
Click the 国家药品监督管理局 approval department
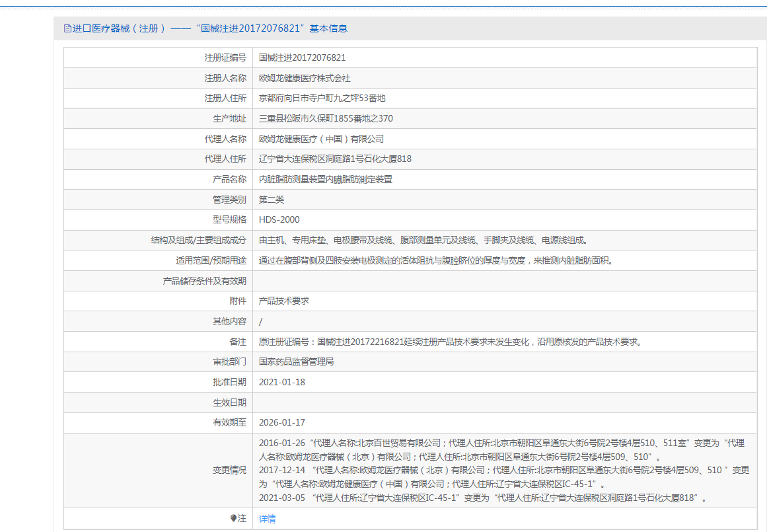tap(296, 361)
